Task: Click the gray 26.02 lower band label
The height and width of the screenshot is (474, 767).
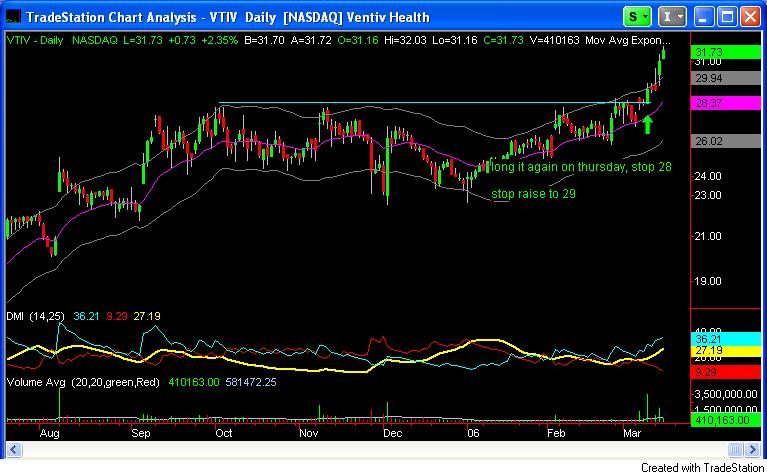Action: [725, 141]
